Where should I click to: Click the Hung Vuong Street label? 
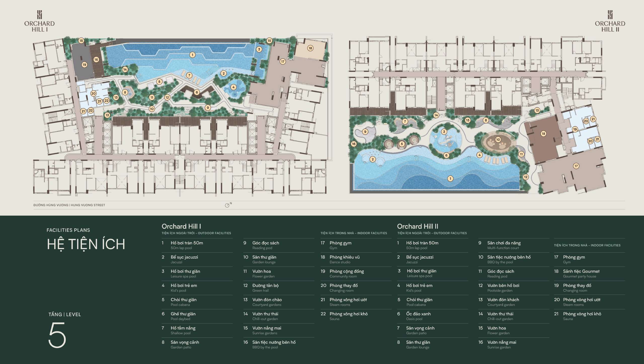tap(69, 205)
